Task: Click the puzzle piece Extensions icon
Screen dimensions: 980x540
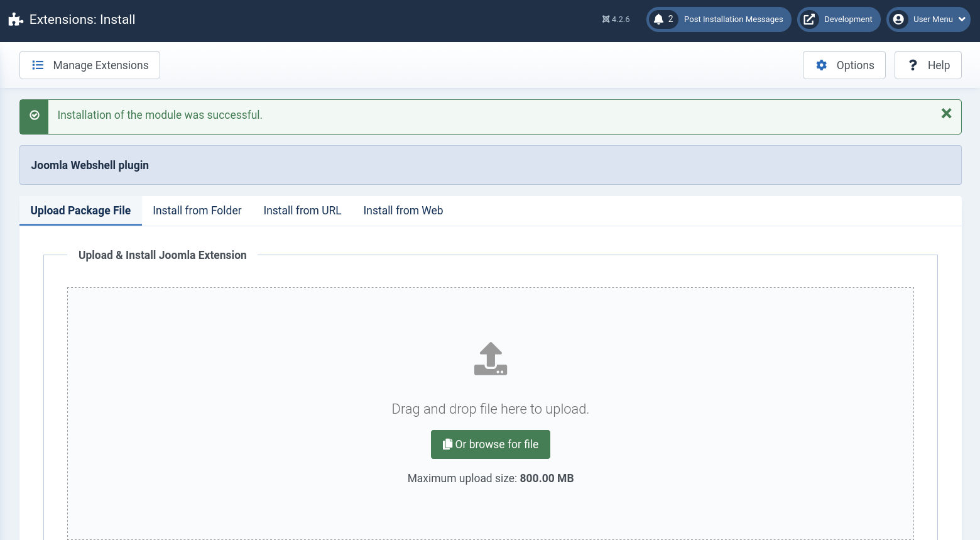Action: point(16,19)
